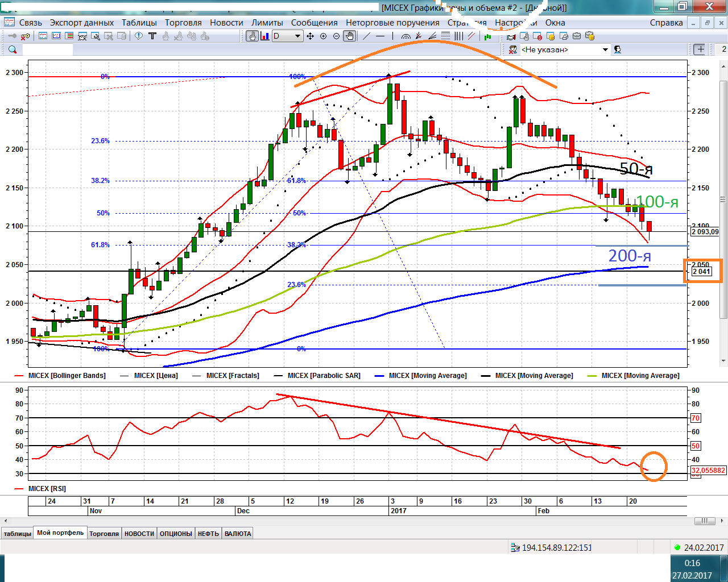Click the Windows taskbar clock 0:16
Viewport: 728px width, 582px height.
[692, 563]
